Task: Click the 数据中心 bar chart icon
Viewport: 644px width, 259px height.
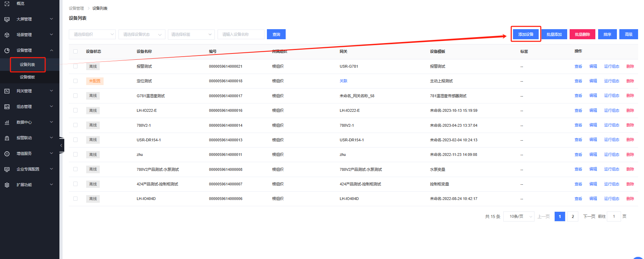Action: [x=7, y=122]
